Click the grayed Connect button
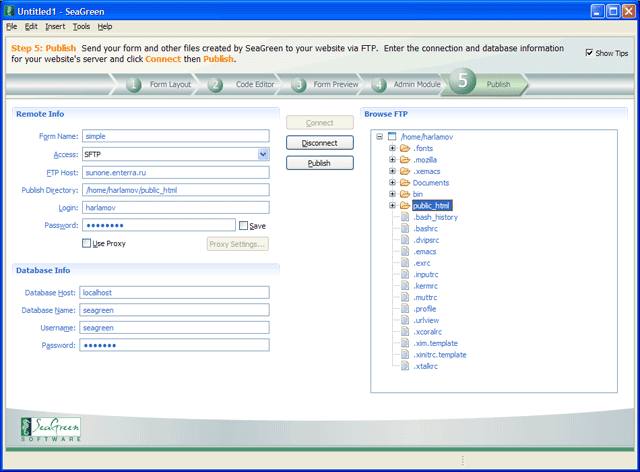Image resolution: width=640 pixels, height=472 pixels. [320, 122]
